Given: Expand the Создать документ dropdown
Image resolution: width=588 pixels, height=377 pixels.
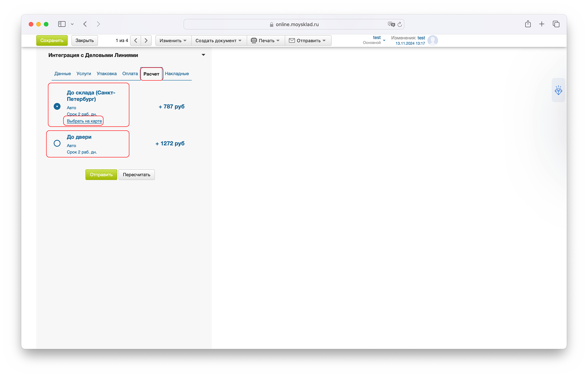Looking at the screenshot, I should (x=218, y=41).
